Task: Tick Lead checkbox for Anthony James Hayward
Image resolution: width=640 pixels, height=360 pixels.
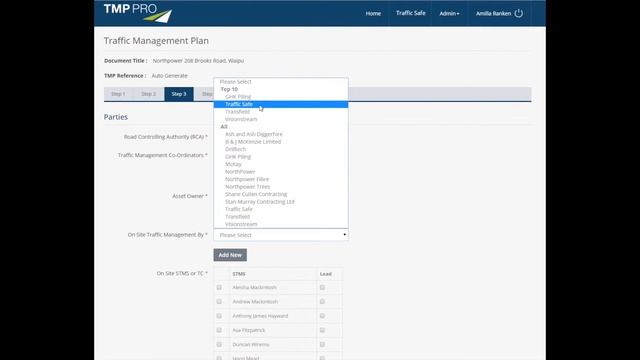Action: coord(322,316)
